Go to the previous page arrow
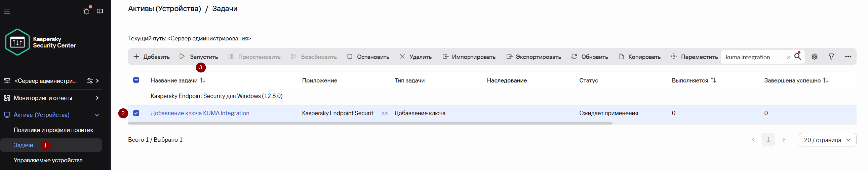Viewport: 868px width, 170px height. click(x=753, y=140)
